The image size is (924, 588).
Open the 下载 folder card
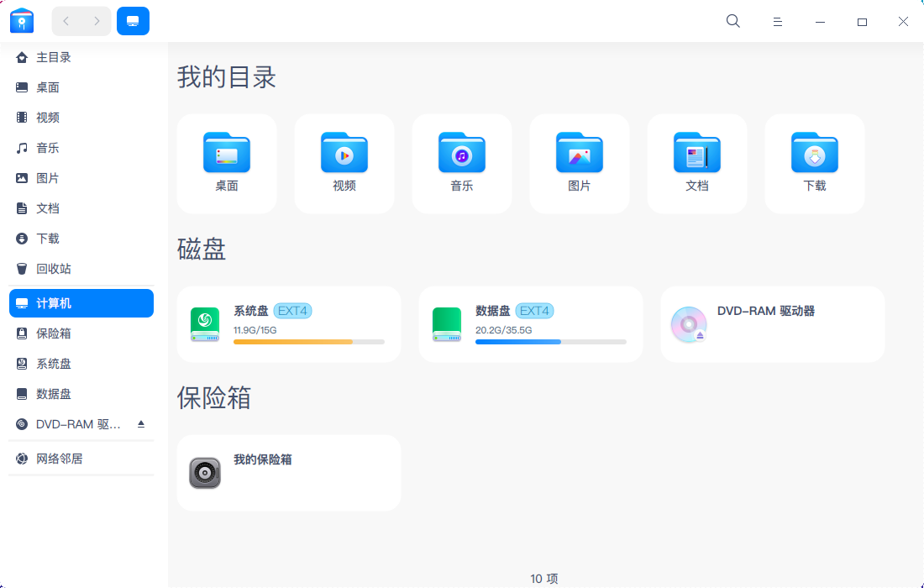tap(815, 164)
